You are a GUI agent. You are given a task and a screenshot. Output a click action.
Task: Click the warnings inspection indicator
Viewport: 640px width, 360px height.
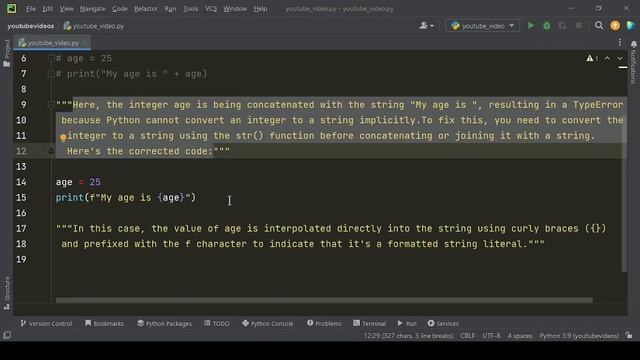592,58
